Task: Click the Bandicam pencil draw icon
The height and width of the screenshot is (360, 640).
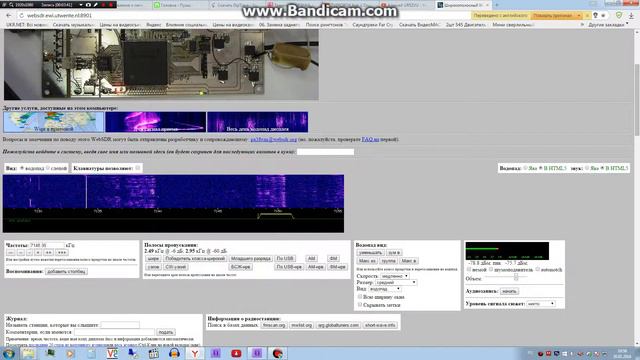Action: pyautogui.click(x=96, y=5)
